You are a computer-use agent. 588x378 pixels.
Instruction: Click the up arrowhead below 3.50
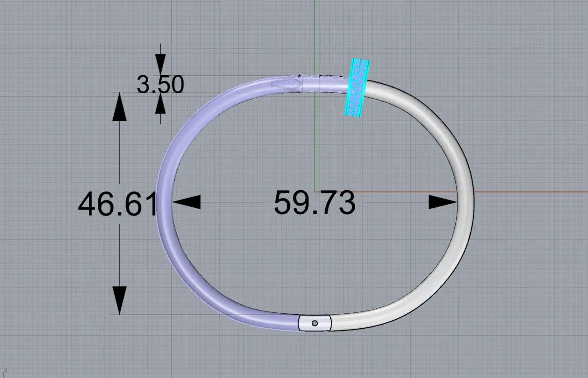pos(160,105)
